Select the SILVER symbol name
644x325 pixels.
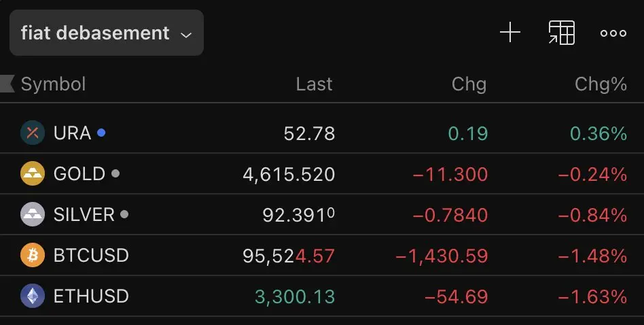84,215
